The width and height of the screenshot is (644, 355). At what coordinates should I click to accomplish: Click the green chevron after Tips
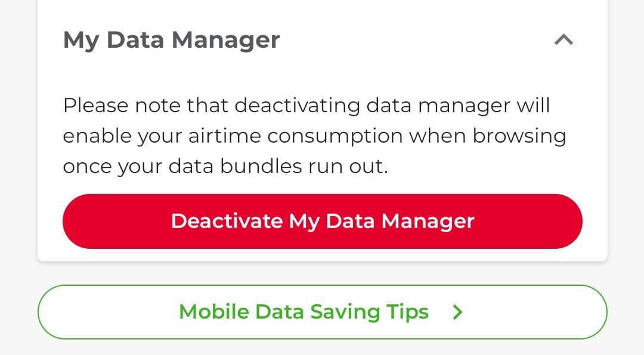click(x=457, y=312)
